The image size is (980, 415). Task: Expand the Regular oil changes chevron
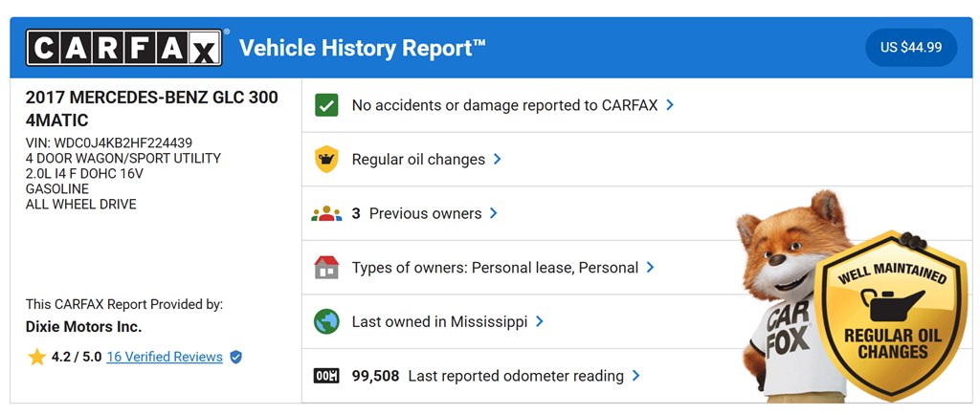[x=498, y=160]
